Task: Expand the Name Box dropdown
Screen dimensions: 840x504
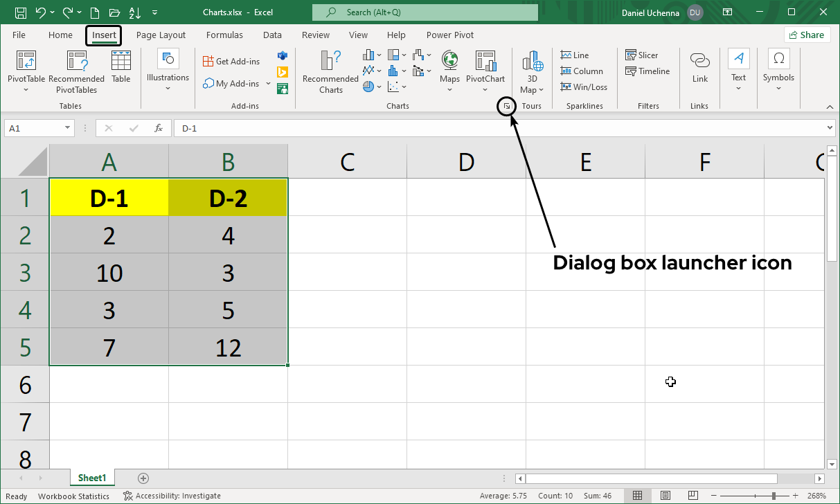Action: pos(68,128)
